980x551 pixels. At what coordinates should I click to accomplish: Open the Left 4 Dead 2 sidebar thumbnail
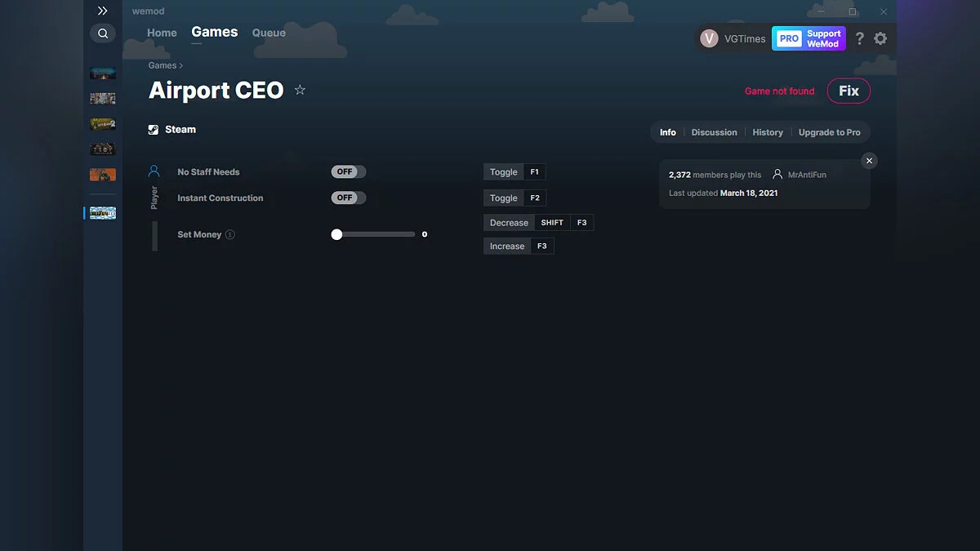(x=103, y=124)
